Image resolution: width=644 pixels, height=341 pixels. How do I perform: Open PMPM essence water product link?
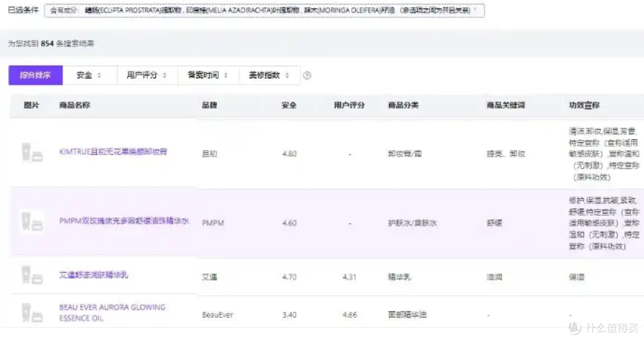point(124,221)
